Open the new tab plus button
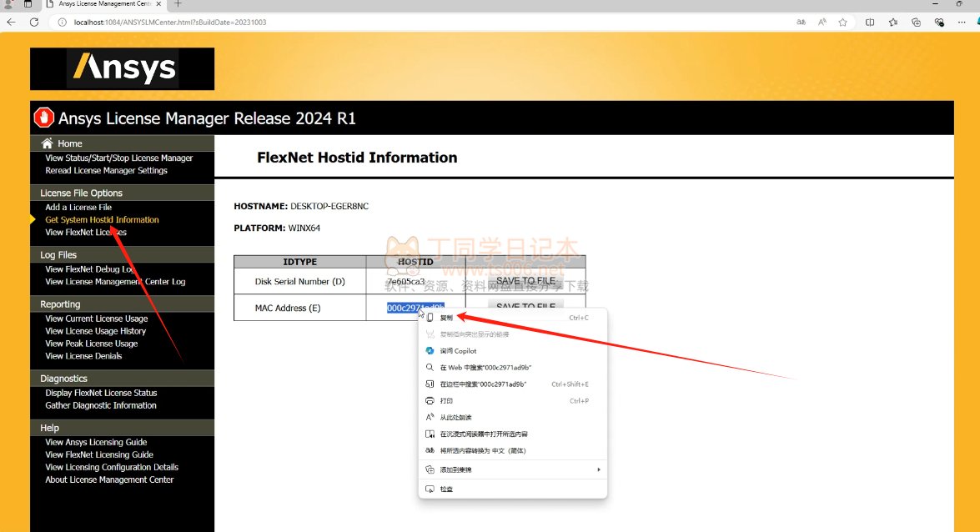Viewport: 980px width, 532px height. pyautogui.click(x=178, y=4)
